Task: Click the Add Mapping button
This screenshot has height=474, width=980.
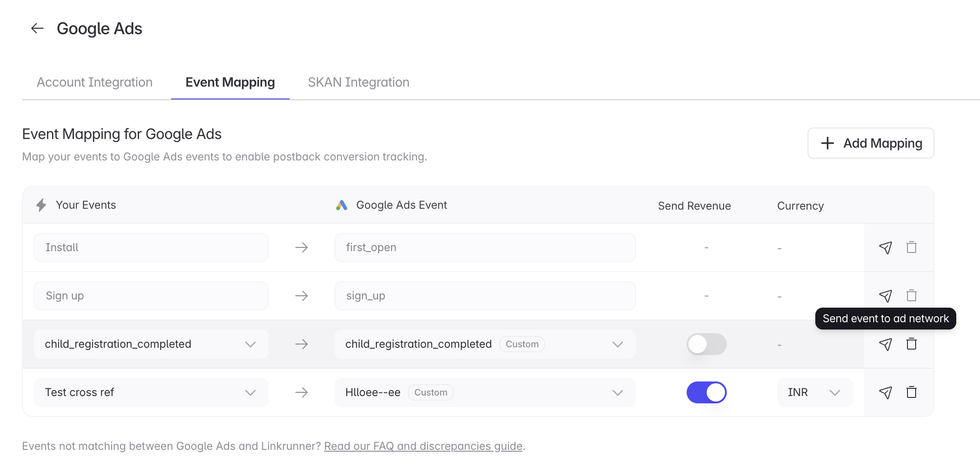Action: [871, 143]
